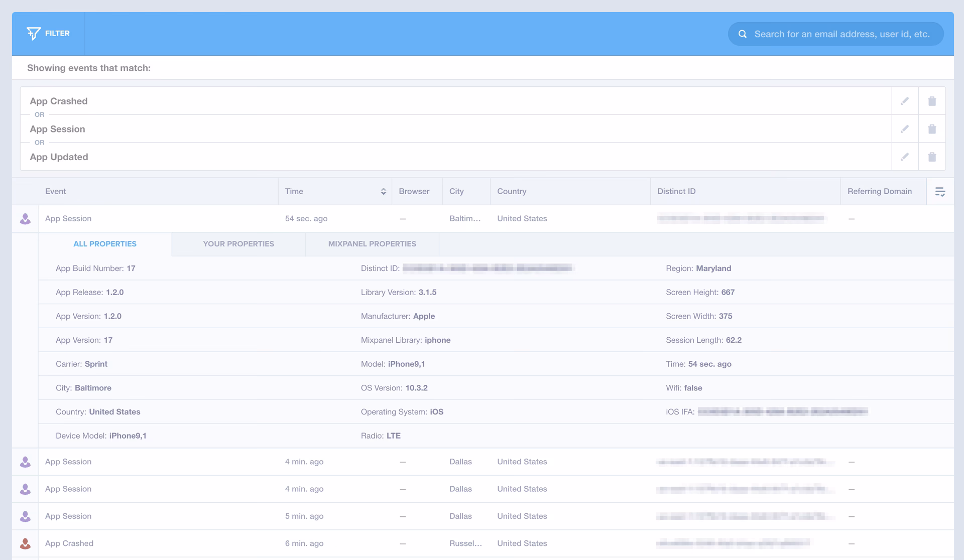The height and width of the screenshot is (560, 964).
Task: Select the Wifi: false property
Action: pos(684,388)
